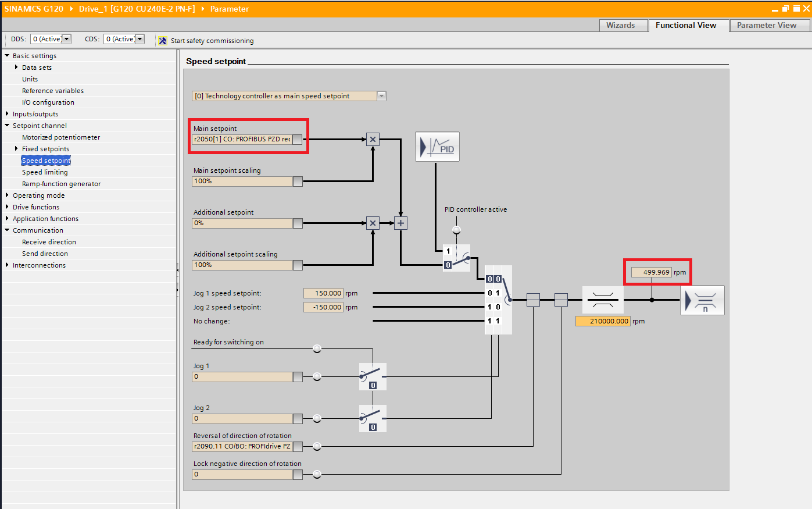This screenshot has height=509, width=812.
Task: Select Speed limiting tree item
Action: pos(45,172)
